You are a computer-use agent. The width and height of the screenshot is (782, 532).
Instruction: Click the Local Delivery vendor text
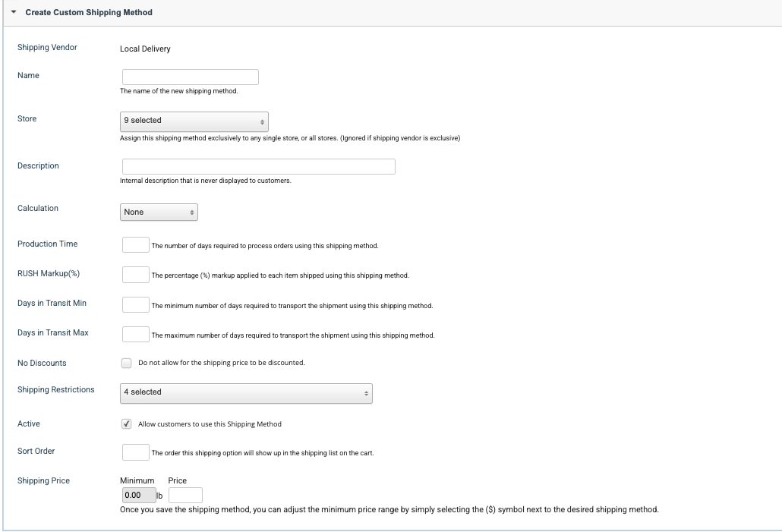coord(145,49)
